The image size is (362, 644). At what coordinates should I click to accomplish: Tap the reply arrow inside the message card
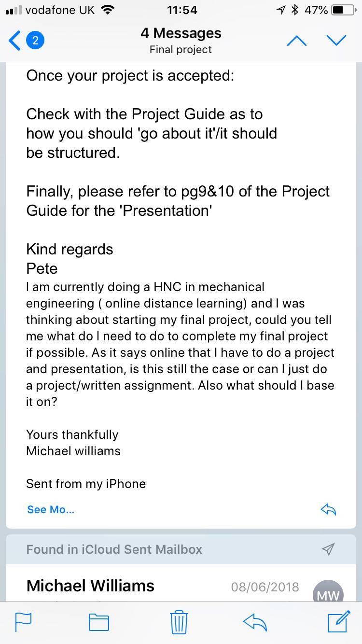click(328, 509)
